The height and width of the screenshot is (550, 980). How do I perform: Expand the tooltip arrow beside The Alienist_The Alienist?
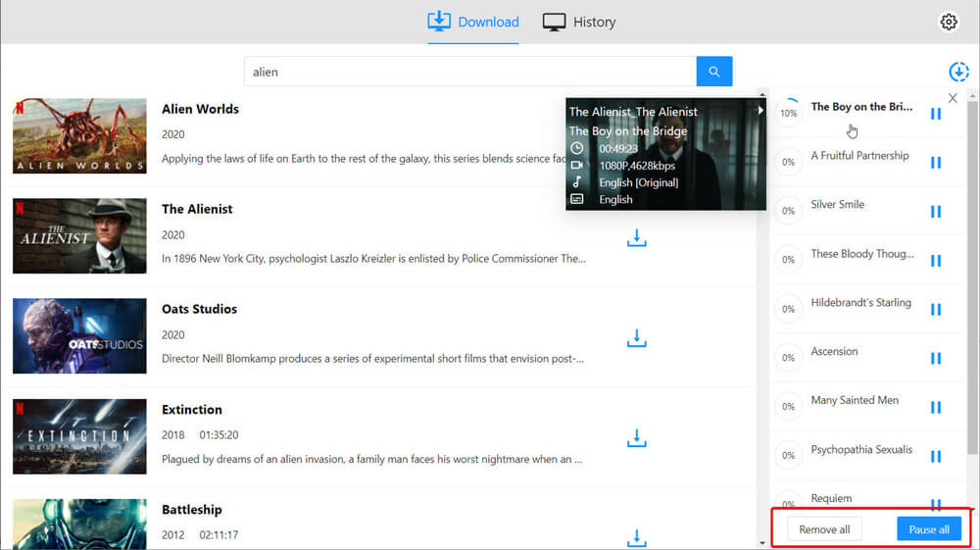760,111
